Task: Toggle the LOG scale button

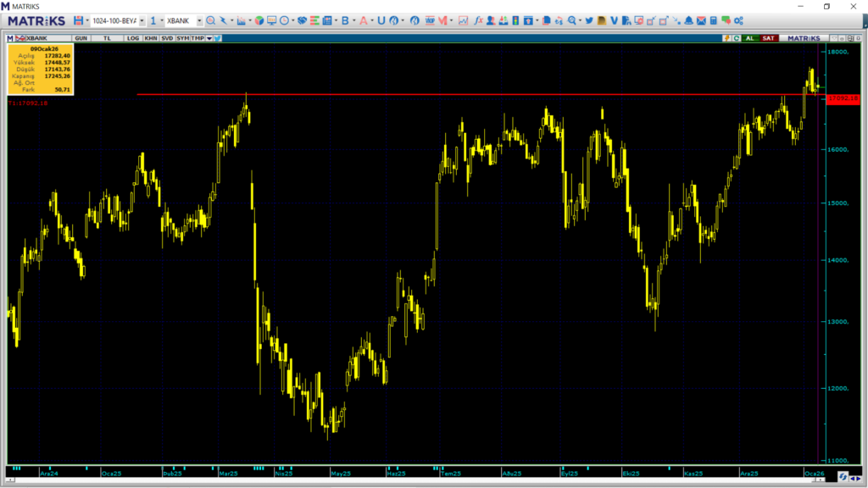Action: coord(133,38)
